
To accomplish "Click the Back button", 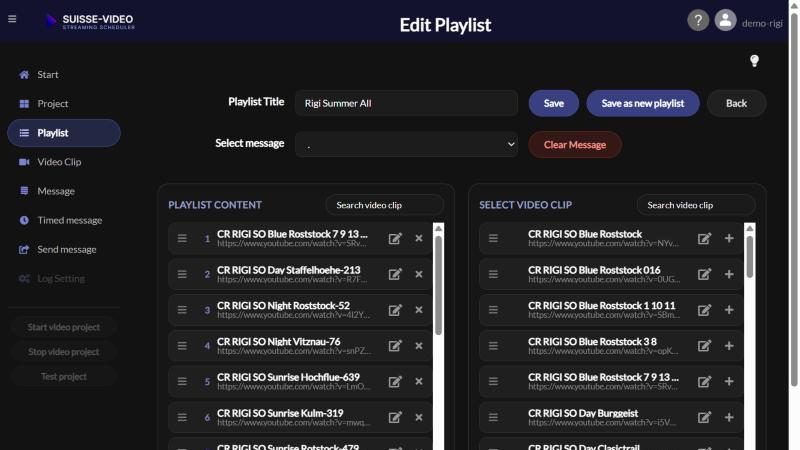I will click(x=736, y=103).
